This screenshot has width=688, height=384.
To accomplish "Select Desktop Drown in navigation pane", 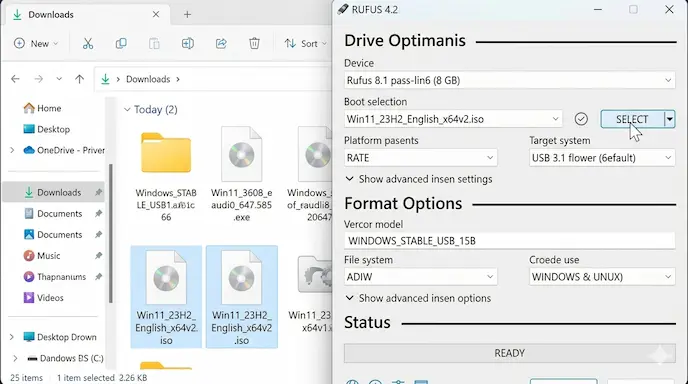I will pos(60,337).
